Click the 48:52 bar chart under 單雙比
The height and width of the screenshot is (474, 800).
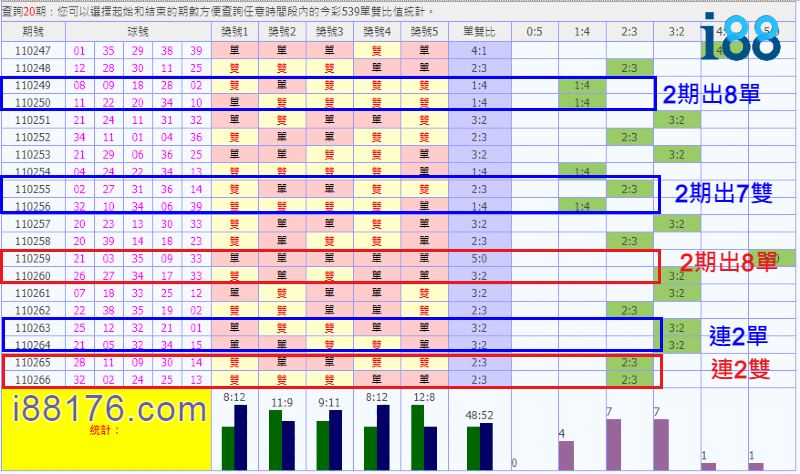point(479,438)
